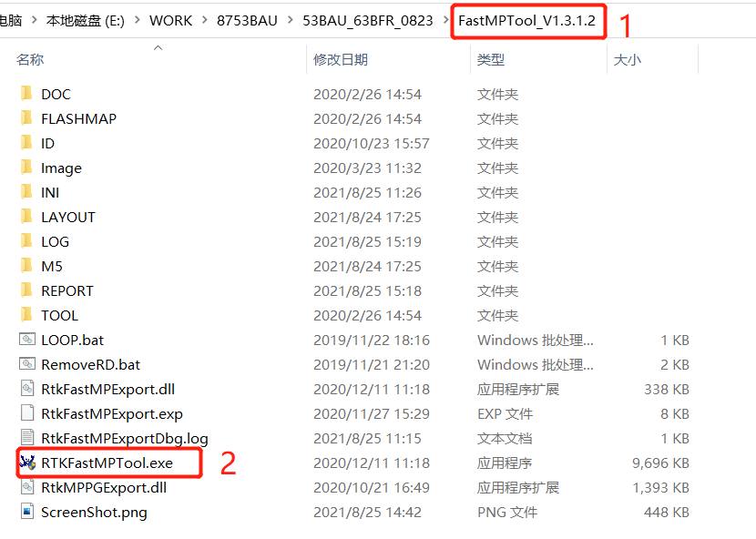The width and height of the screenshot is (756, 539).
Task: Click the RemoveRD.bat batch file icon
Action: click(x=27, y=364)
